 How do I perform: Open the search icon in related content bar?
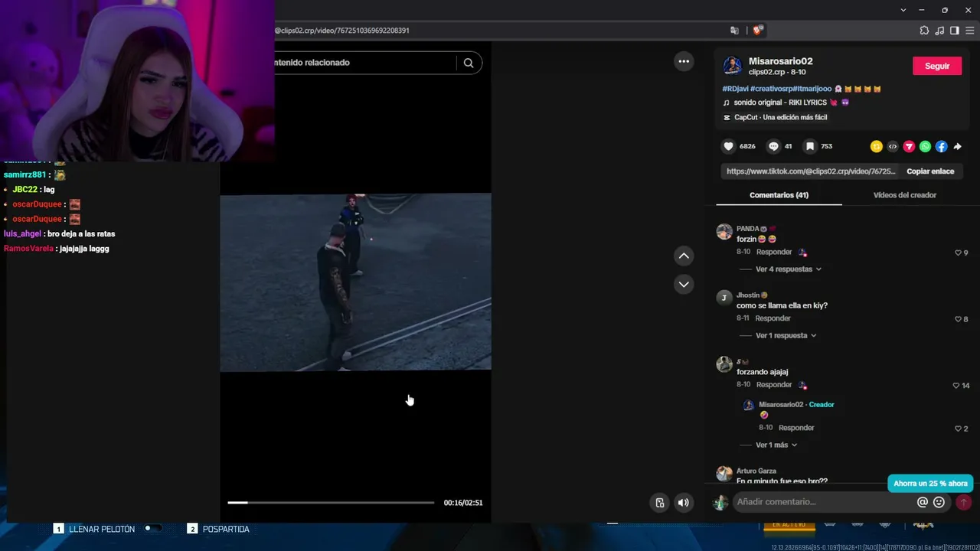(x=469, y=63)
